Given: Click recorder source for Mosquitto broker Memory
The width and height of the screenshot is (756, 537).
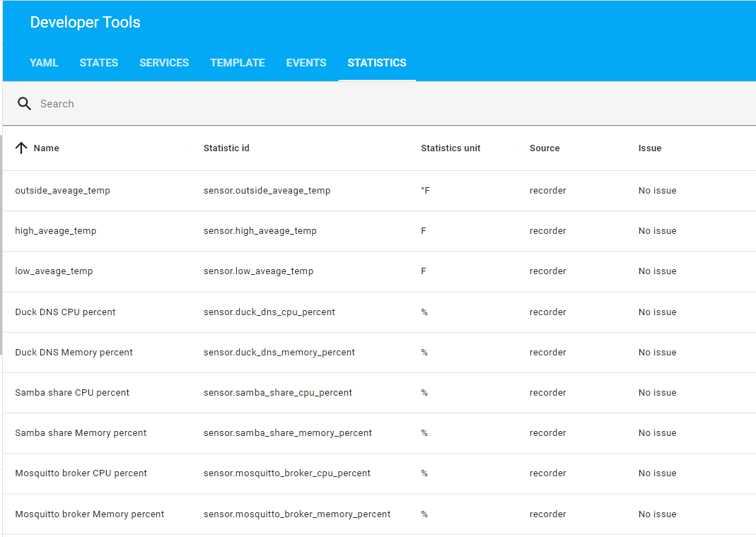Looking at the screenshot, I should coord(547,514).
